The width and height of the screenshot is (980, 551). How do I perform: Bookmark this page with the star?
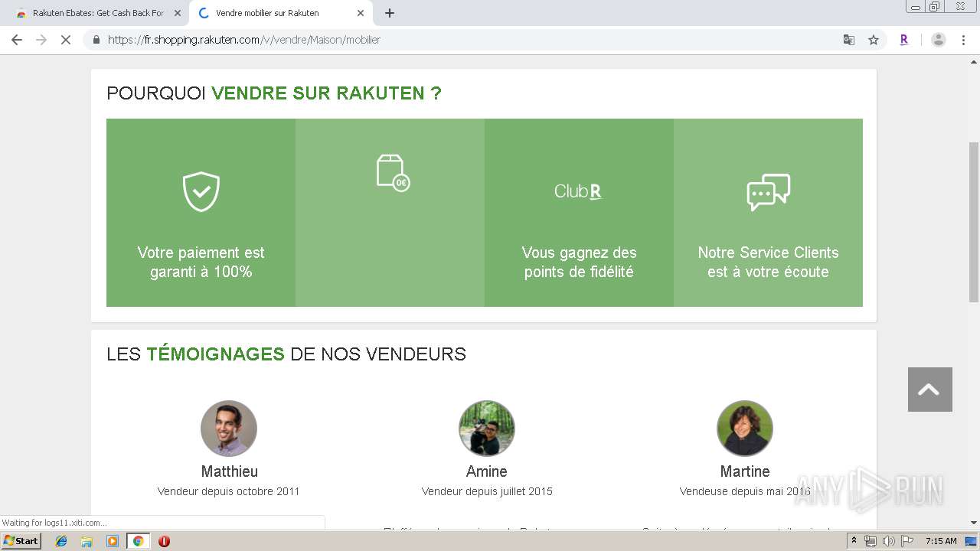[874, 40]
